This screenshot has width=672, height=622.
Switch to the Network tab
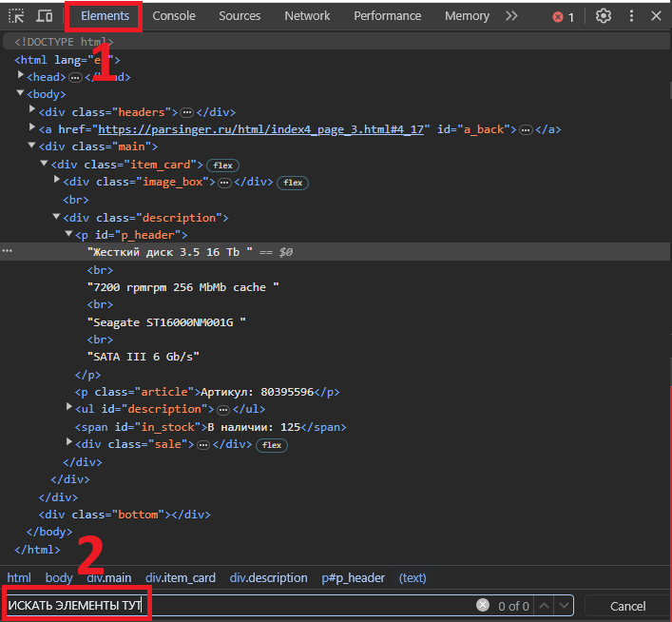307,16
